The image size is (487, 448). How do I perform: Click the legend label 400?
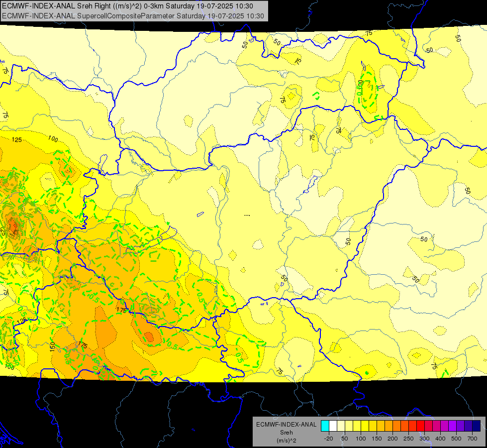(x=440, y=439)
